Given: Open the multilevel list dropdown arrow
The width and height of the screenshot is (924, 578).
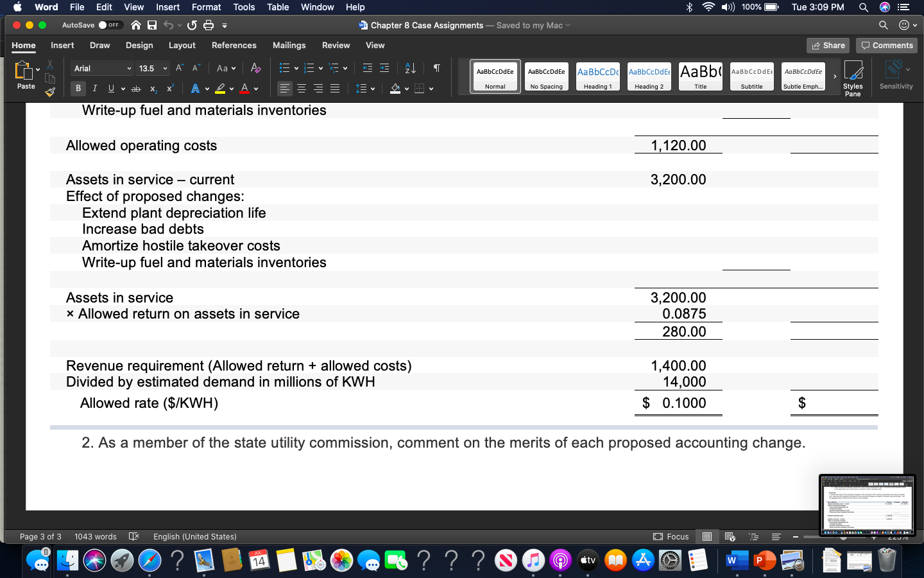Looking at the screenshot, I should (x=345, y=68).
